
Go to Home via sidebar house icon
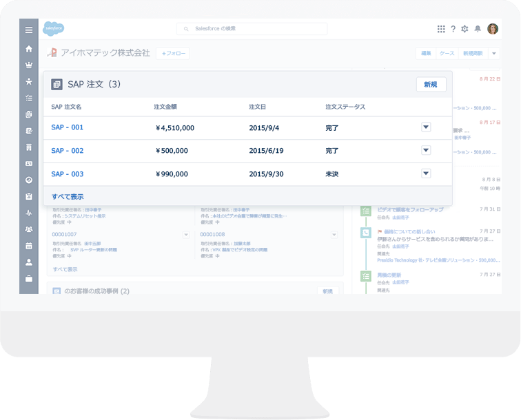[29, 49]
